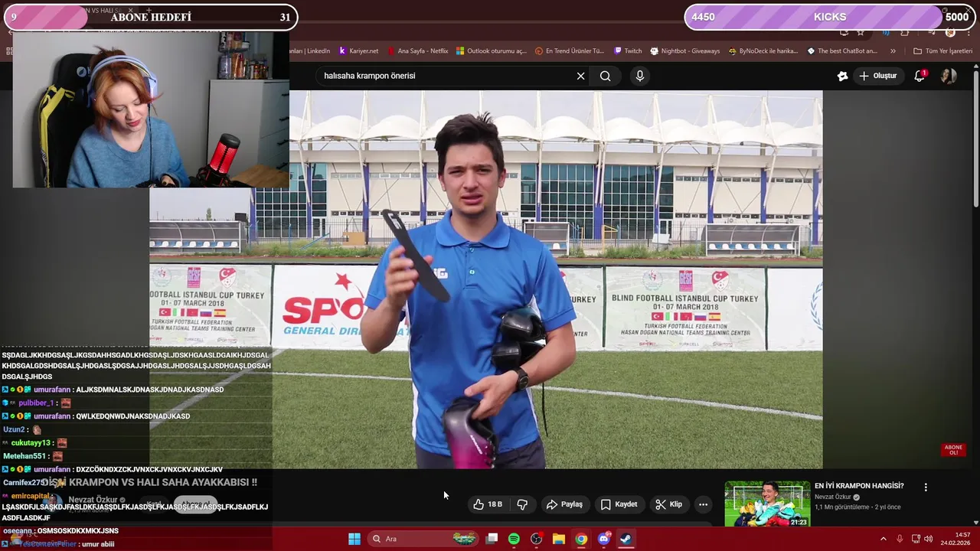This screenshot has height=551, width=980.
Task: Open Discord from the taskbar
Action: pos(603,539)
